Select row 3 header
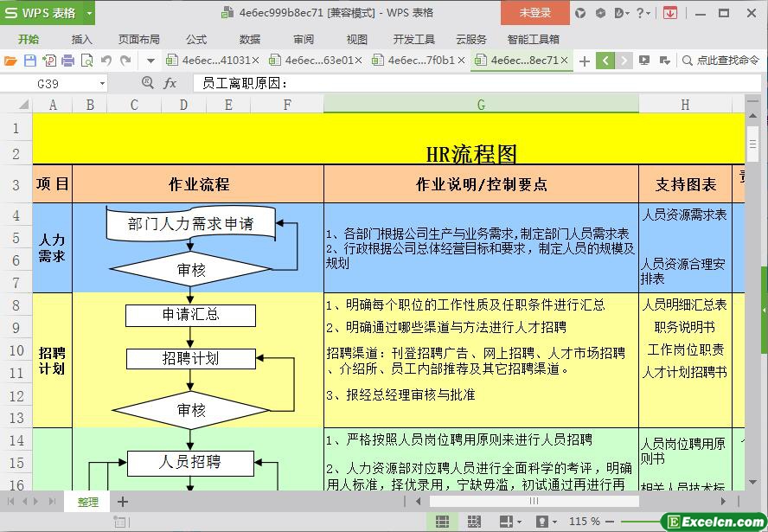768x532 pixels. (x=16, y=184)
